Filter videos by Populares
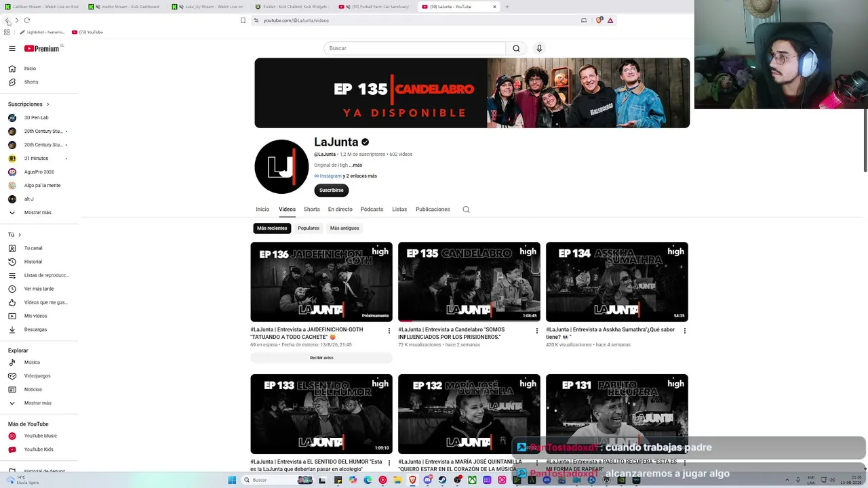Viewport: 868px width, 488px height. click(309, 228)
